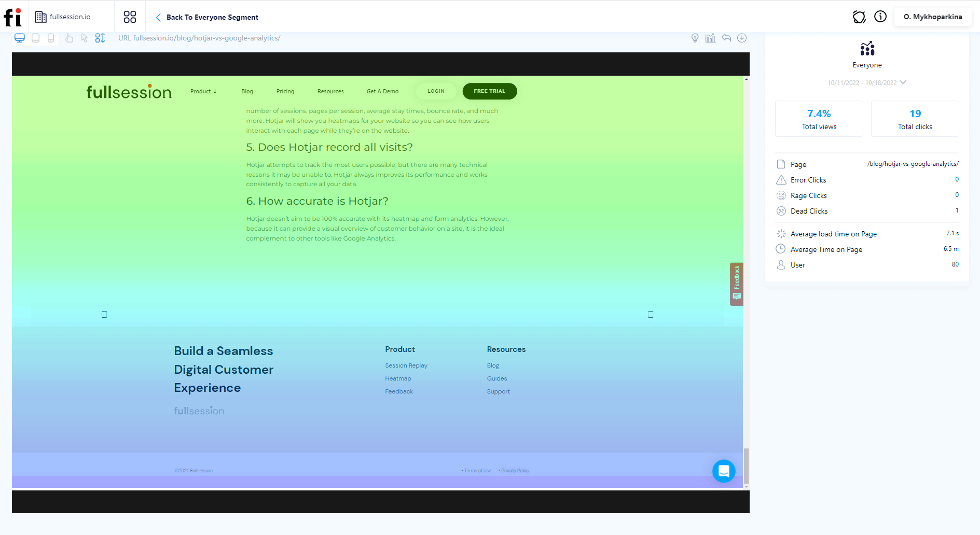
Task: Click the Average load time spinner icon
Action: coord(781,234)
